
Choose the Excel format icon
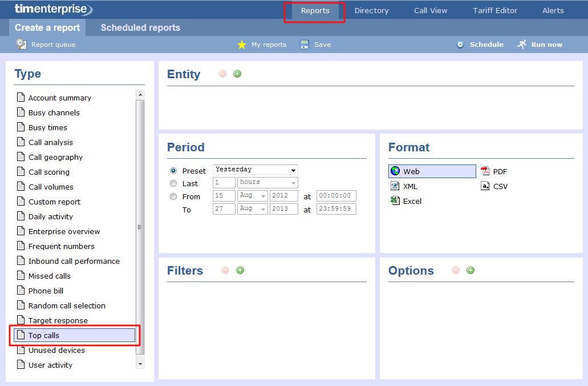click(395, 201)
